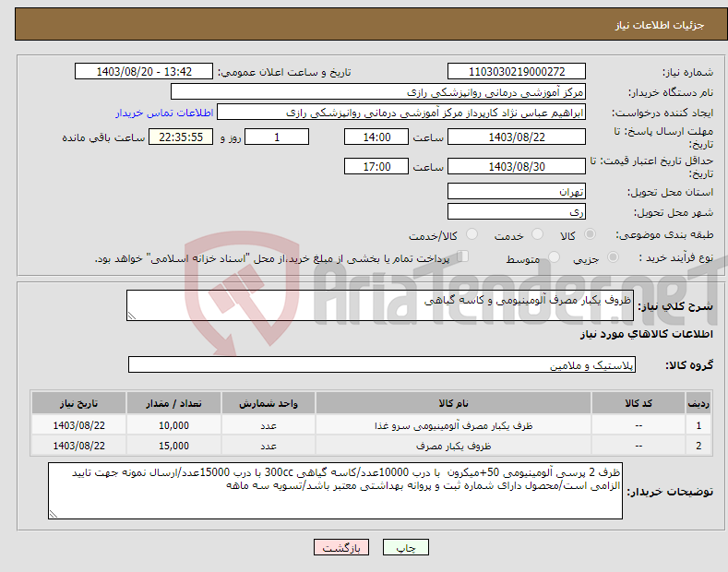Click the شماره نیاز field 1103030219000272
Screen dimensions: 728x572
[517, 72]
